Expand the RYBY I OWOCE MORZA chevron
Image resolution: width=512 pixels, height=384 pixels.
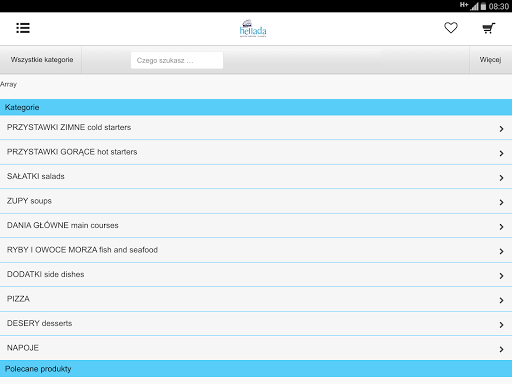click(501, 251)
